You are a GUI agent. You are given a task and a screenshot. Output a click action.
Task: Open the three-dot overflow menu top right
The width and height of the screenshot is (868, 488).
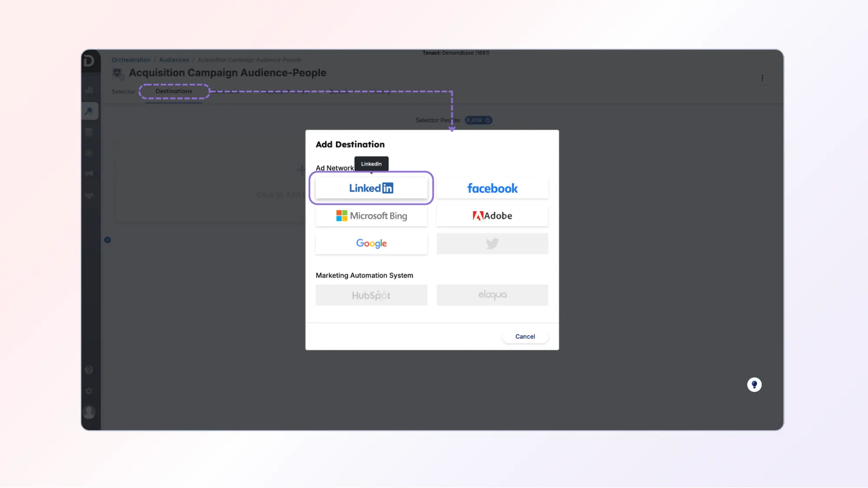763,78
